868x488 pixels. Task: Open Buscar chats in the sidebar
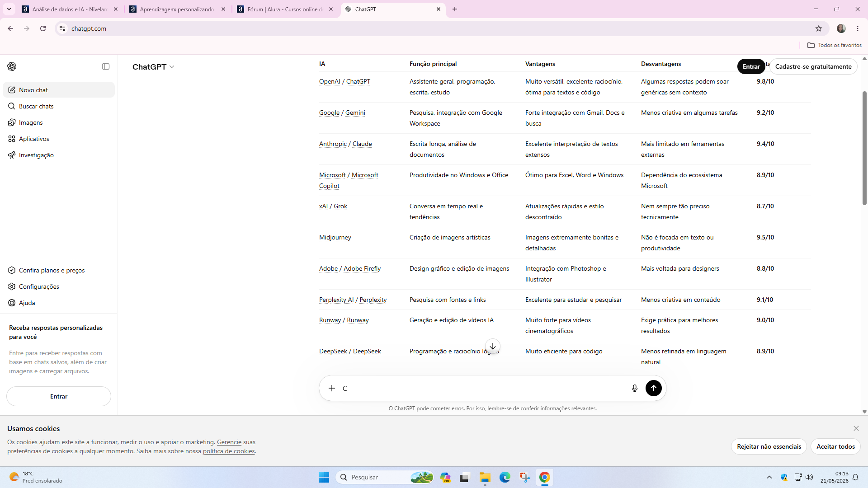[x=59, y=106]
